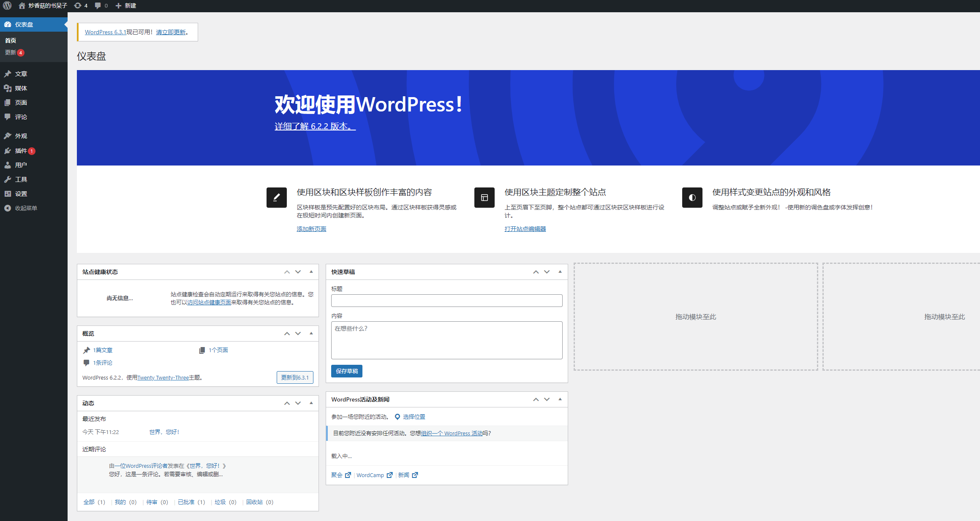Click the 更新到6.3.1 button

point(295,377)
